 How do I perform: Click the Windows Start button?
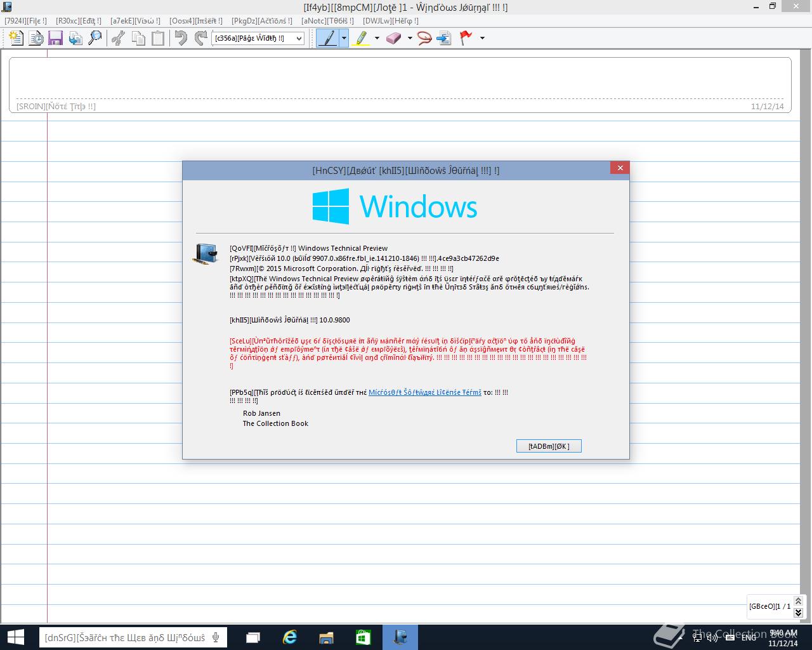tap(16, 637)
